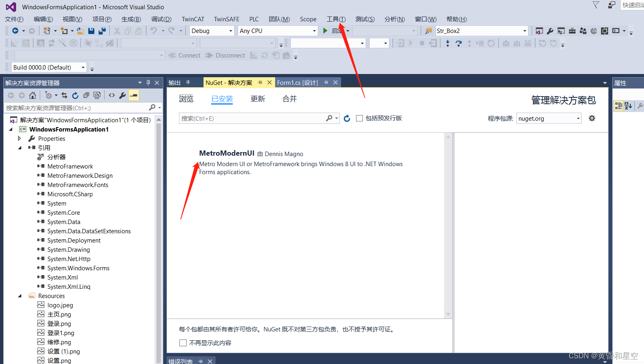The height and width of the screenshot is (364, 644).
Task: Open the Str_Box2 find dropdown
Action: click(525, 31)
